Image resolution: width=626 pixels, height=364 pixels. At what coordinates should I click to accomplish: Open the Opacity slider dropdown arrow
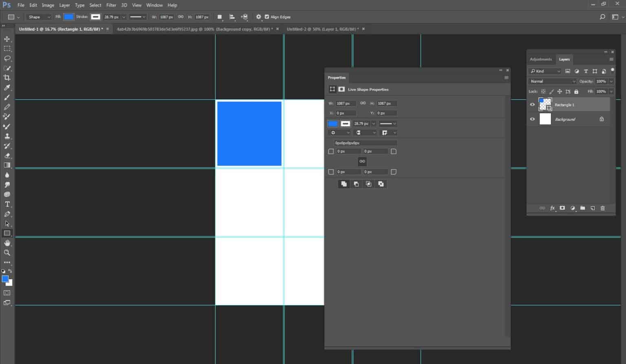click(611, 81)
